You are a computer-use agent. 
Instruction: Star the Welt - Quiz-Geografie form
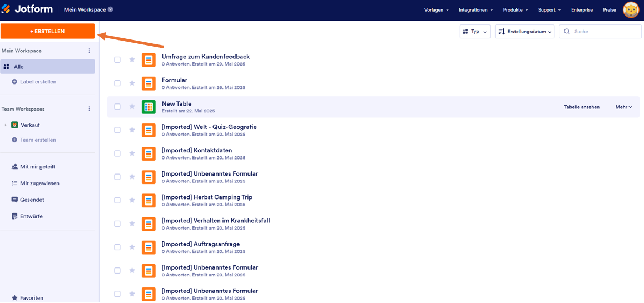[132, 130]
